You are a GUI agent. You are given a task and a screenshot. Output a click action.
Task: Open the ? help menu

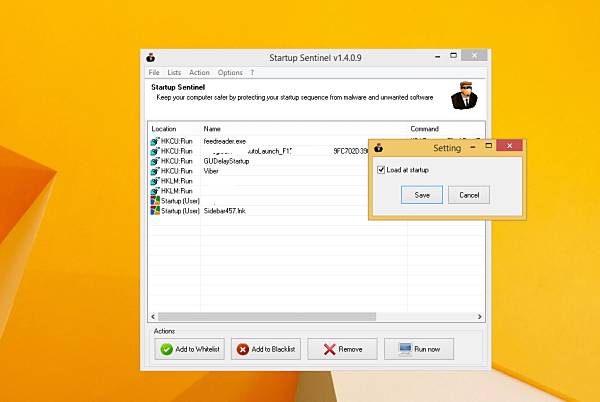click(252, 73)
